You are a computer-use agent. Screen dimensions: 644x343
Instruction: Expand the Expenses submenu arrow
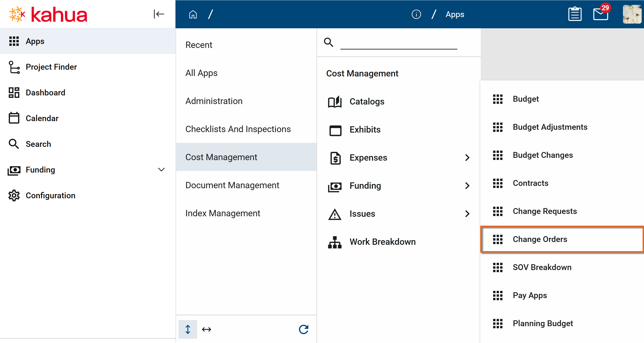point(467,158)
